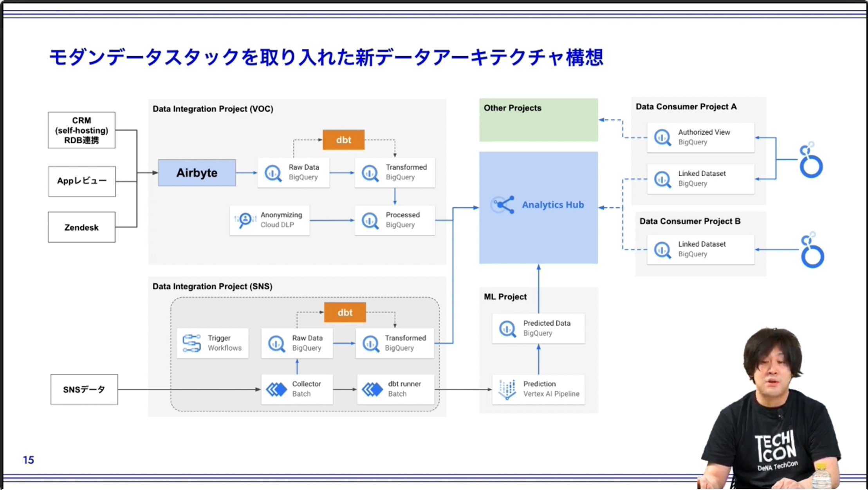Click the Predicted Data BigQuery icon
The image size is (868, 490).
(x=508, y=328)
